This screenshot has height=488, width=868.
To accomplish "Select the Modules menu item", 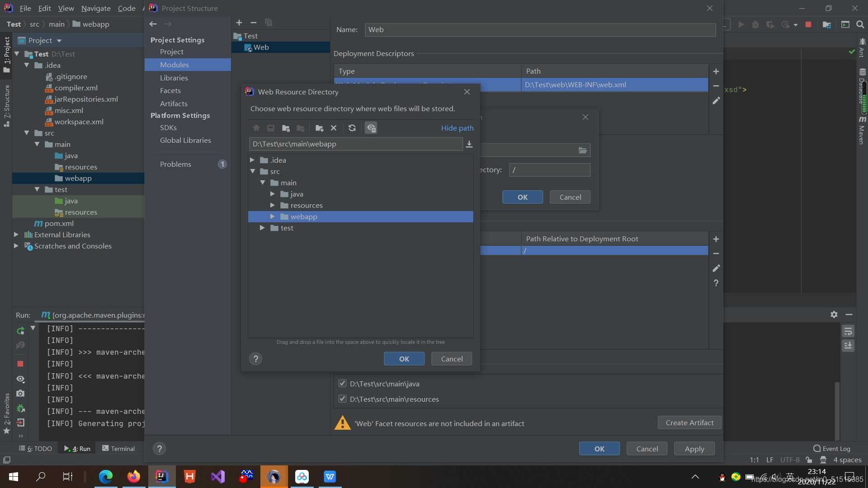I will [x=175, y=64].
